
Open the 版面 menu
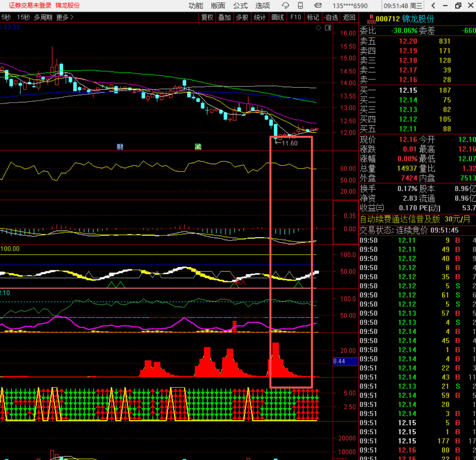[x=218, y=6]
